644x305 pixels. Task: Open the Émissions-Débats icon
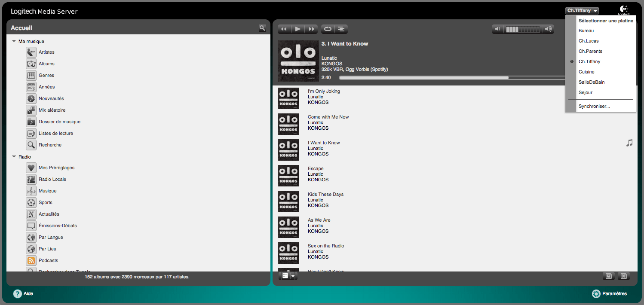pos(31,226)
